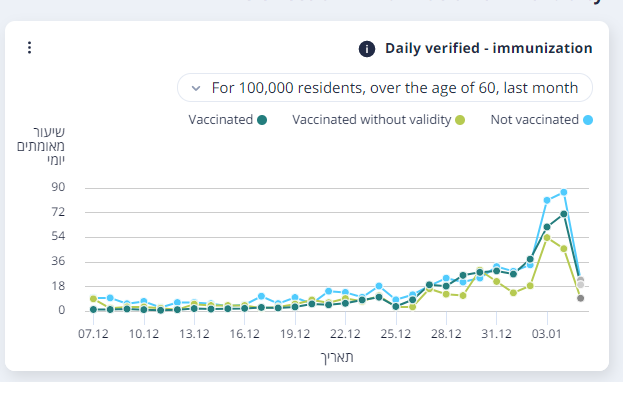This screenshot has width=623, height=409.
Task: Click the info icon beside the chart title
Action: (x=367, y=48)
